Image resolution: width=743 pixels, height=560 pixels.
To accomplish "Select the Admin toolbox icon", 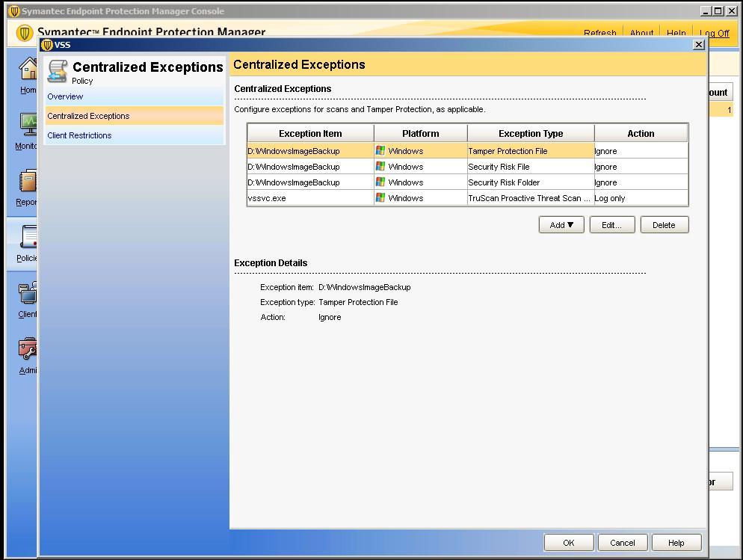I will click(x=28, y=351).
